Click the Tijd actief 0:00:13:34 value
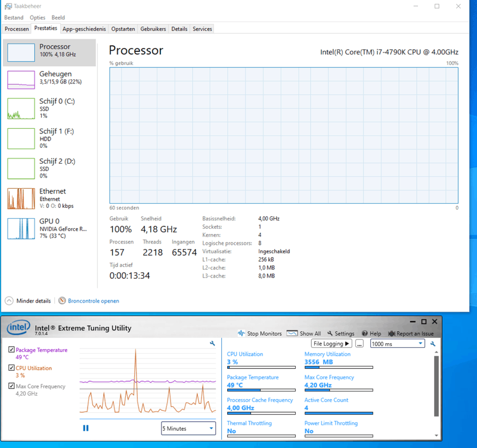This screenshot has width=477, height=448. click(x=129, y=276)
